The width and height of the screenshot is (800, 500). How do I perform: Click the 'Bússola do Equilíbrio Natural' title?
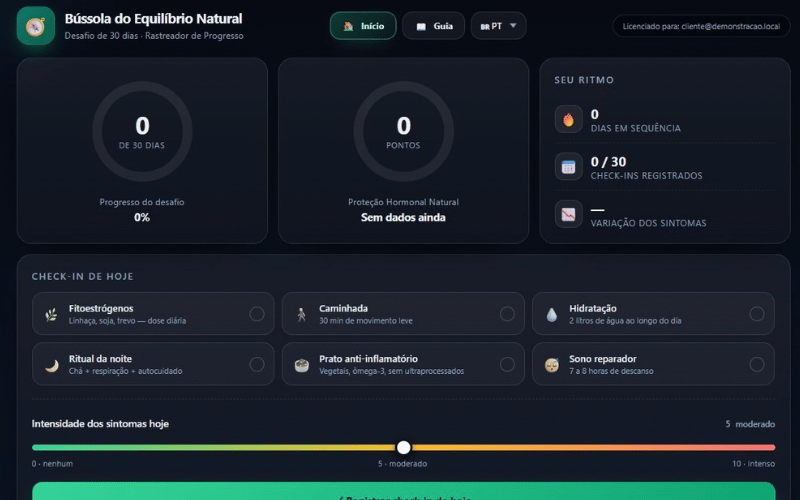tap(153, 19)
